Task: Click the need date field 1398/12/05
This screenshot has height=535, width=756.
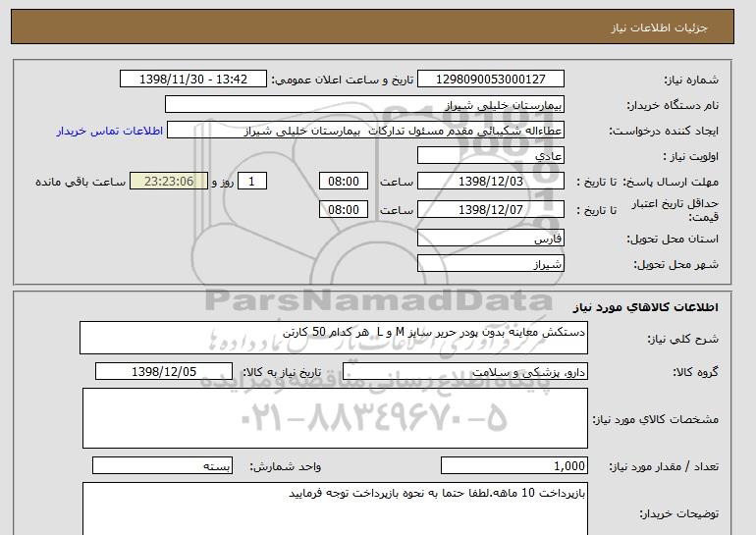Action: pos(164,372)
